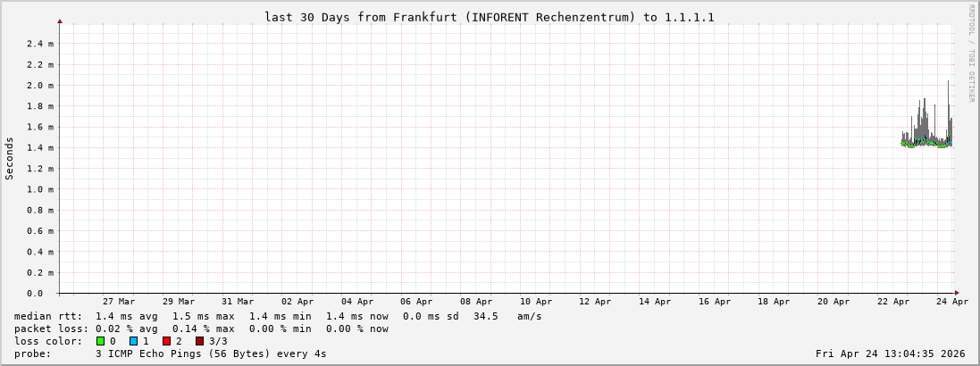Select the '10 Apr' date label on the x-axis
The height and width of the screenshot is (366, 980).
coord(536,302)
